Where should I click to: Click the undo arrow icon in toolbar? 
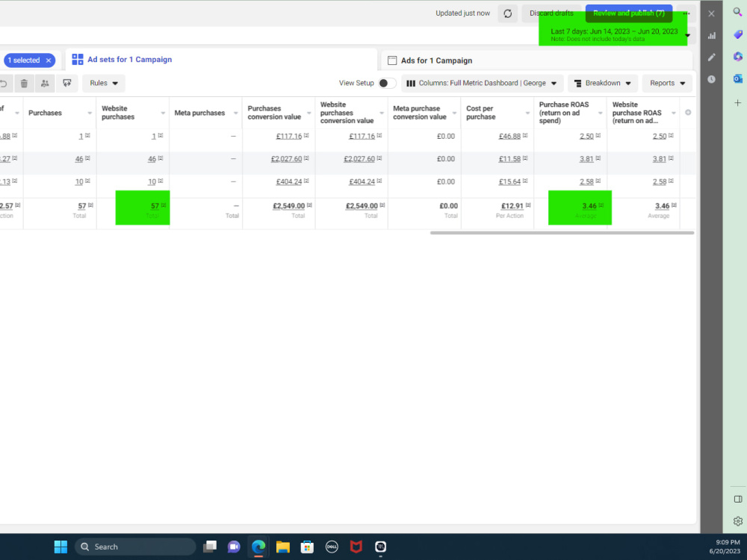[4, 84]
